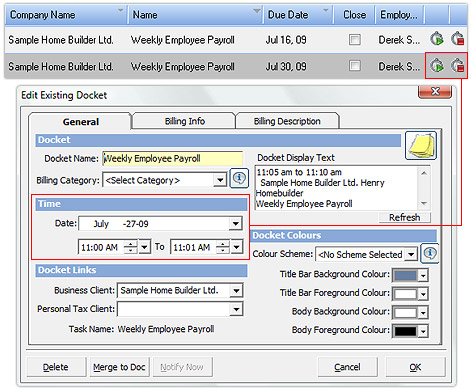
Task: Select the Jul 16, 09 due date cell
Action: click(286, 40)
